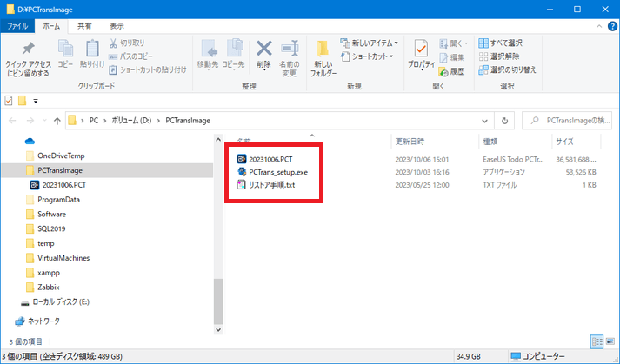Open the 新しいアイテム dropdown
The width and height of the screenshot is (620, 364).
374,43
